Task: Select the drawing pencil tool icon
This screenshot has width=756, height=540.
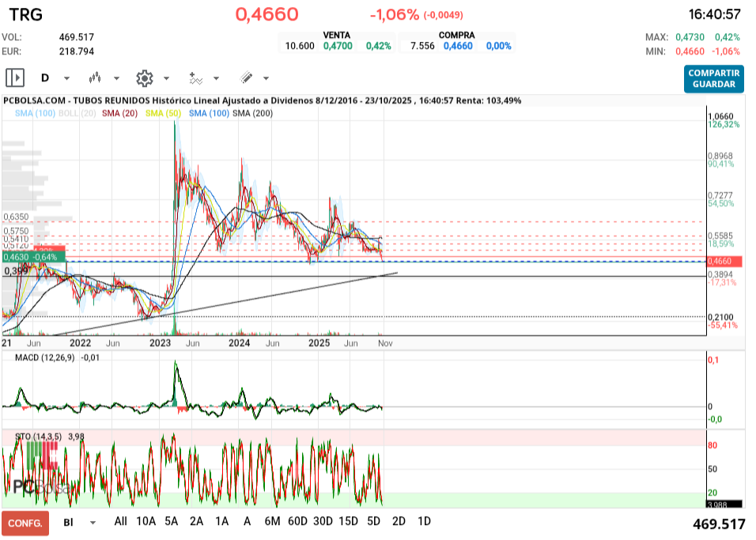Action: pos(246,77)
